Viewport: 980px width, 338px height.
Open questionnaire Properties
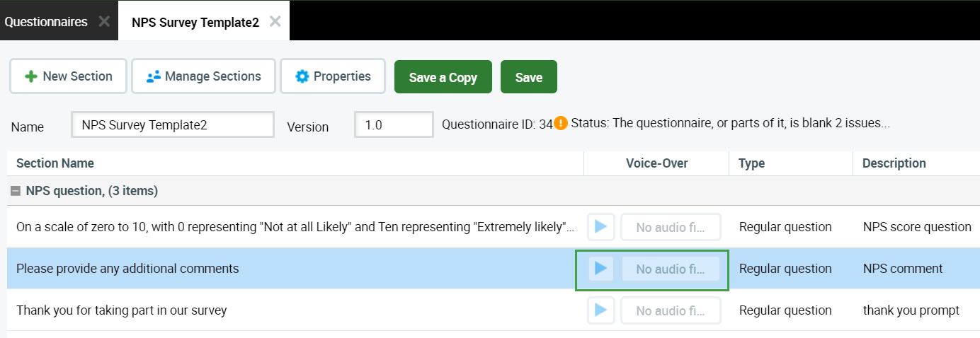[333, 76]
